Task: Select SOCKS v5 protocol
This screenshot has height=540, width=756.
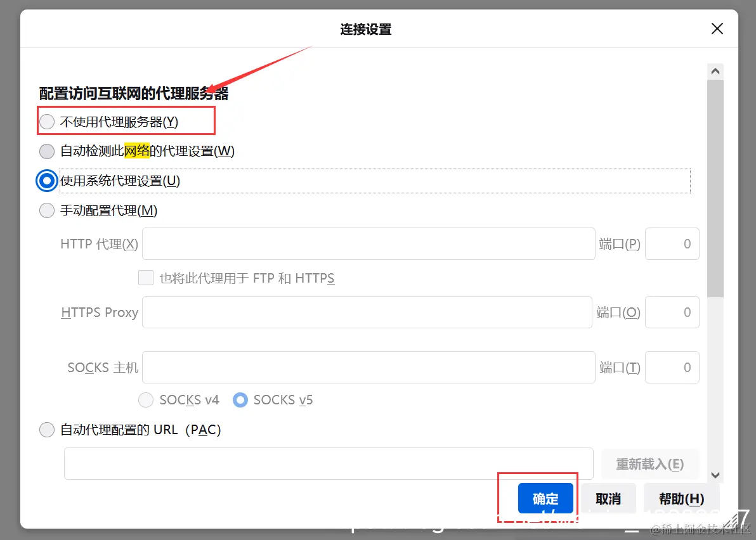Action: [x=240, y=399]
